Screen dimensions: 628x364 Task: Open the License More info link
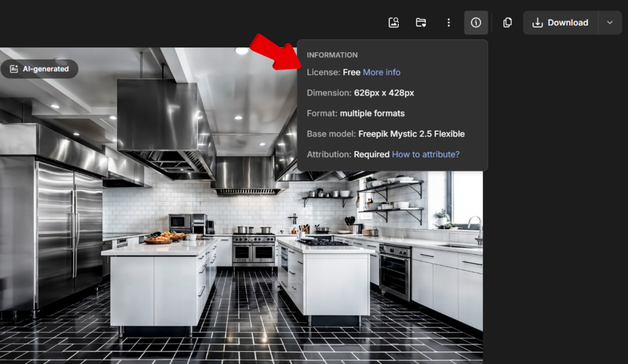381,72
